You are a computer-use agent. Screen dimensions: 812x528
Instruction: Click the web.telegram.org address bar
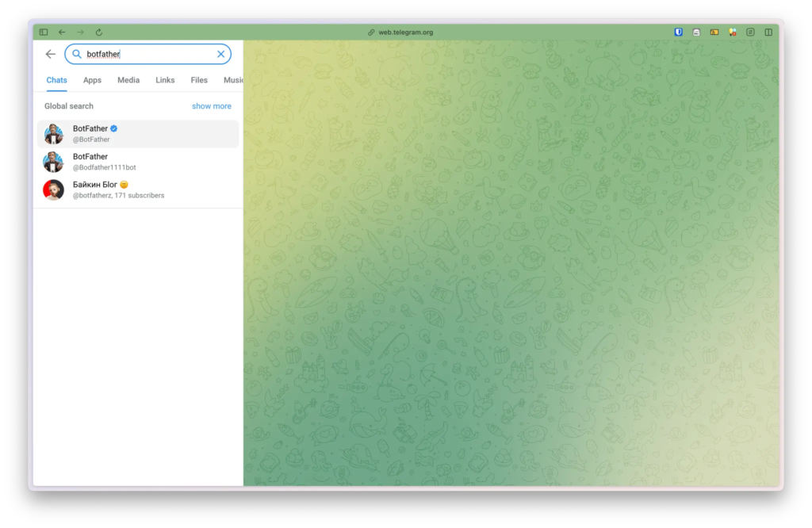[405, 32]
